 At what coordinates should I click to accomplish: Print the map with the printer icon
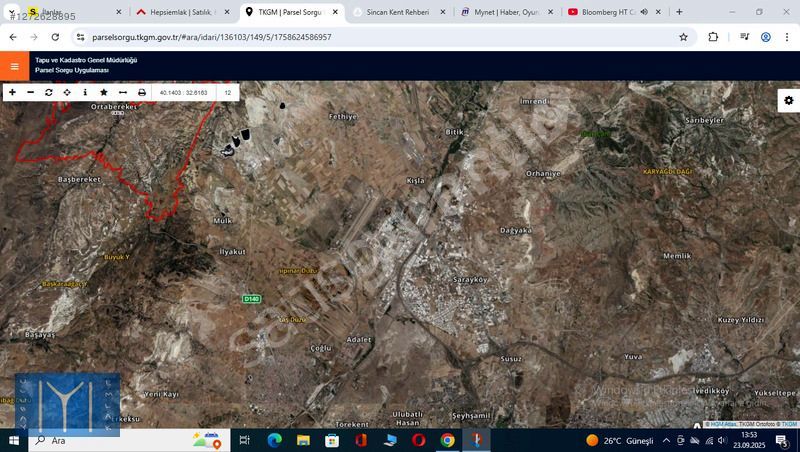(142, 92)
